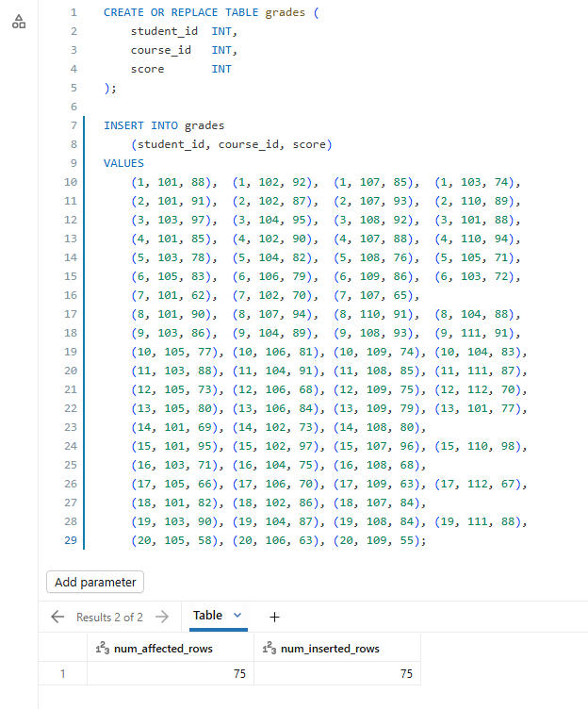The height and width of the screenshot is (709, 588).
Task: Select the 75 cell under num_affected_rows
Action: click(x=171, y=673)
